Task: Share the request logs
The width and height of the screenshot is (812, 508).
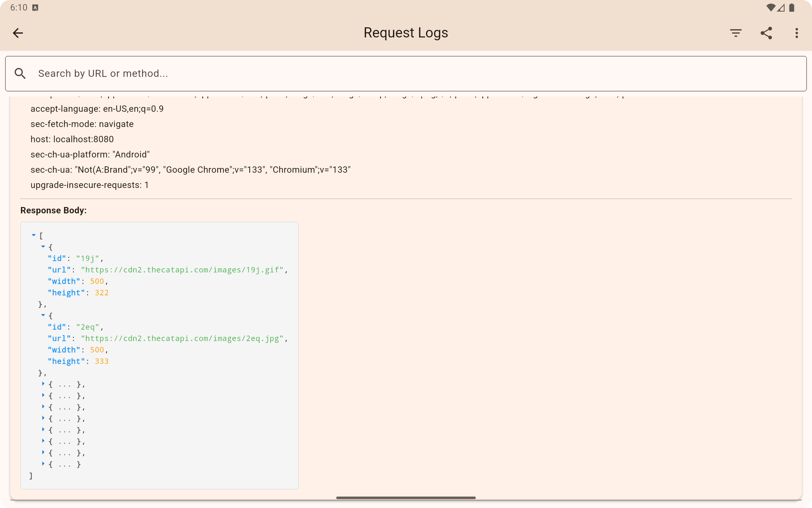Action: coord(766,33)
